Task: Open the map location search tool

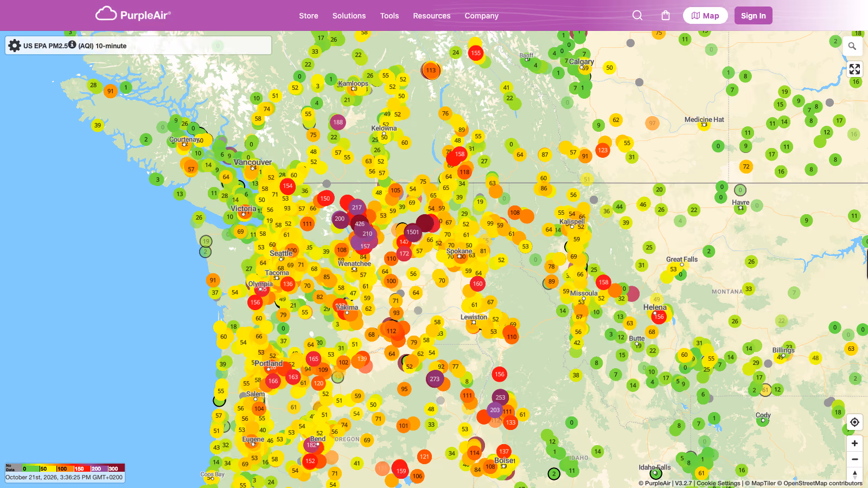Action: pos(852,47)
